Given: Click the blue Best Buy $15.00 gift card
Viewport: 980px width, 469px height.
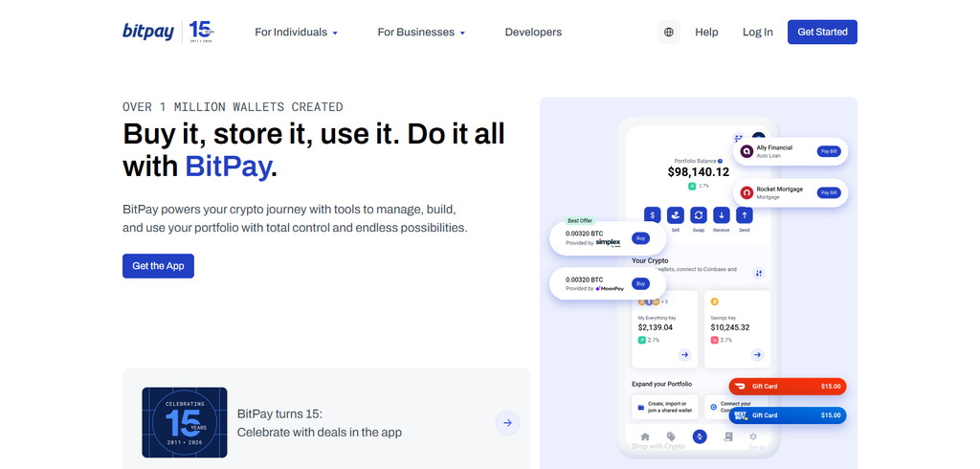Looking at the screenshot, I should [788, 415].
